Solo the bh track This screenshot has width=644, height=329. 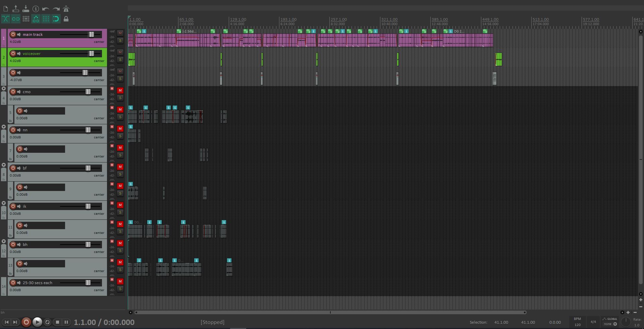click(120, 251)
